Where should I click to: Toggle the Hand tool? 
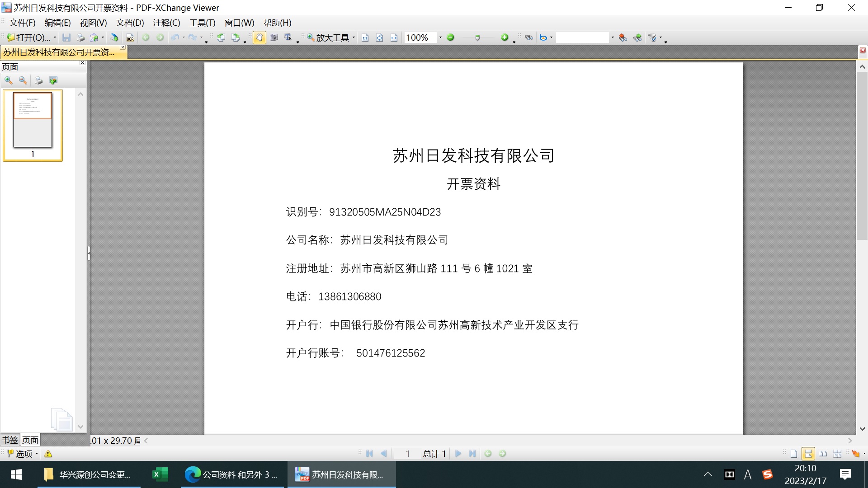[x=259, y=38]
